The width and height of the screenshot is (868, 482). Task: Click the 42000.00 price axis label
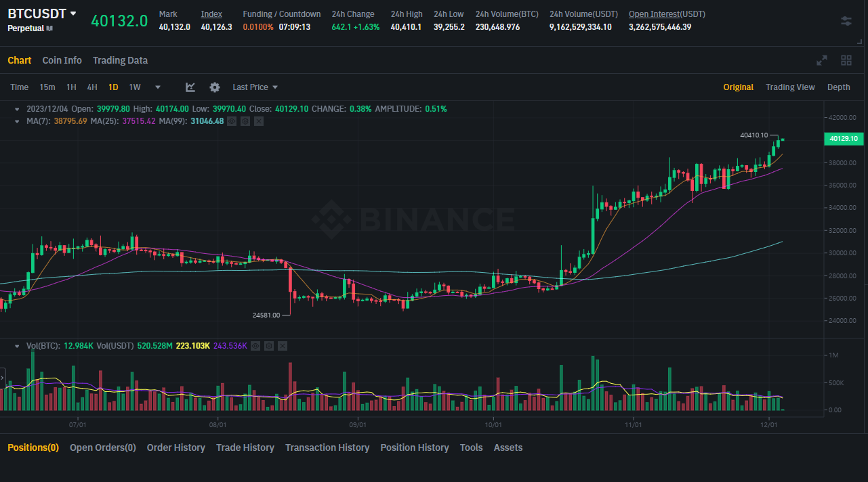(843, 118)
